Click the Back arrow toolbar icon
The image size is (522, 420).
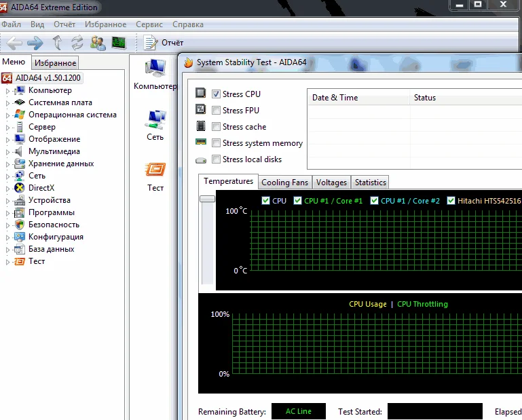coord(14,43)
